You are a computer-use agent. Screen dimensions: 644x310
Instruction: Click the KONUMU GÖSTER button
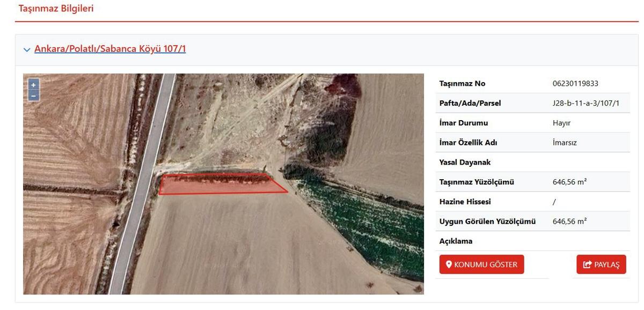tap(481, 264)
